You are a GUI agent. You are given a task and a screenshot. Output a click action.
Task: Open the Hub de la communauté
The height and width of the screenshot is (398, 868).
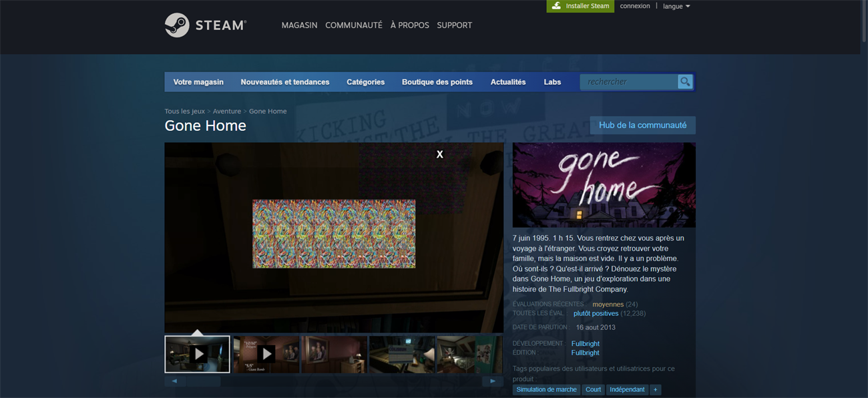tap(643, 125)
